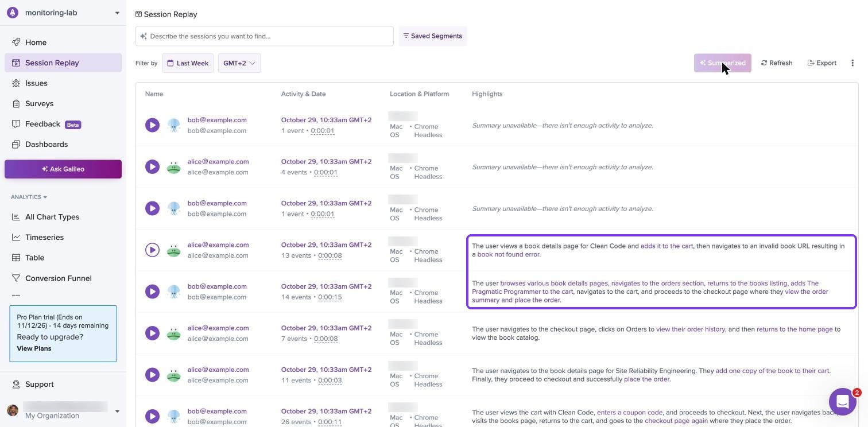
Task: Open Table analytics
Action: click(63, 258)
